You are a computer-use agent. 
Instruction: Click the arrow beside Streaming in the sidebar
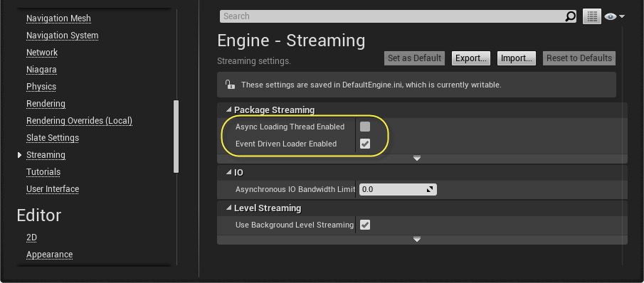[19, 155]
